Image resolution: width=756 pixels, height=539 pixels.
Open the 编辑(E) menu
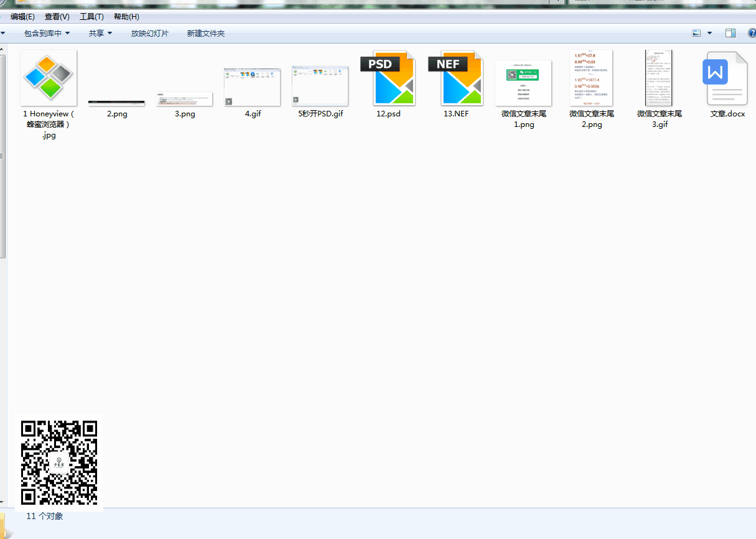click(x=22, y=17)
